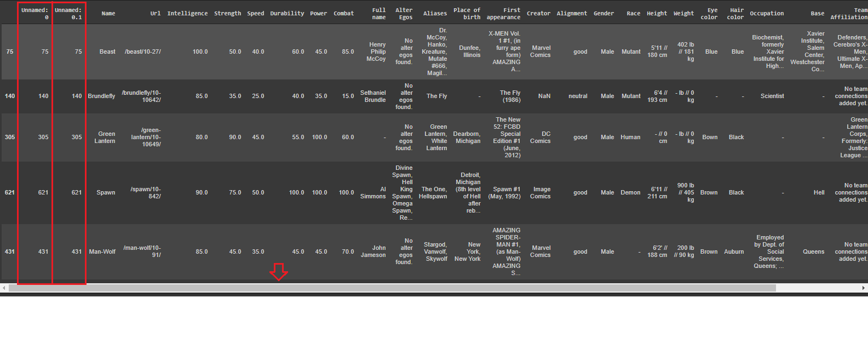
Task: Click the 'neutral' alignment cell
Action: point(578,96)
